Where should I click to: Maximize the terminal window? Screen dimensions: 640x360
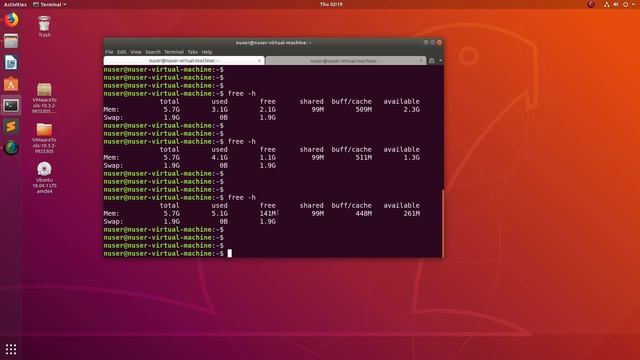432,42
